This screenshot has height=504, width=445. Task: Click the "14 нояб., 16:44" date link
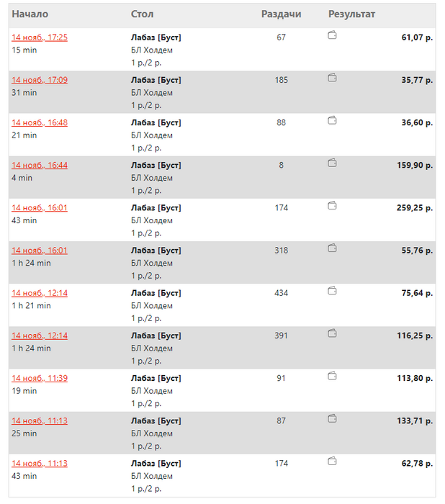[x=40, y=165]
